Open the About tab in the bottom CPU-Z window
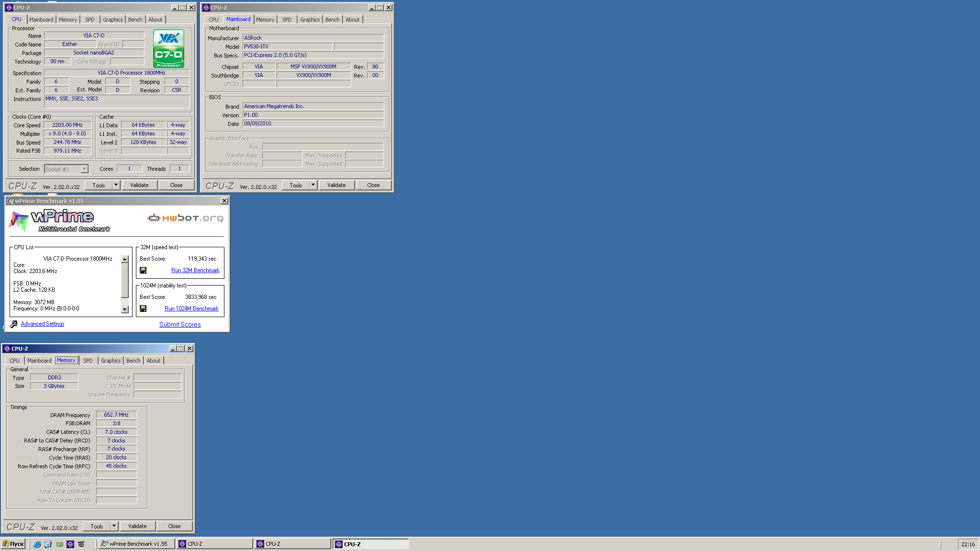980x551 pixels. click(x=154, y=361)
